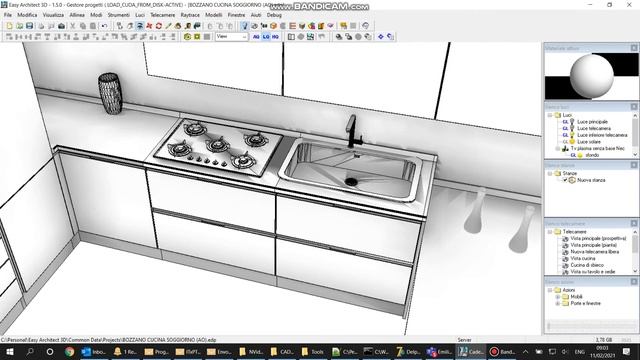The width and height of the screenshot is (640, 360).
Task: Click the green pencil draw icon
Action: pyautogui.click(x=168, y=26)
